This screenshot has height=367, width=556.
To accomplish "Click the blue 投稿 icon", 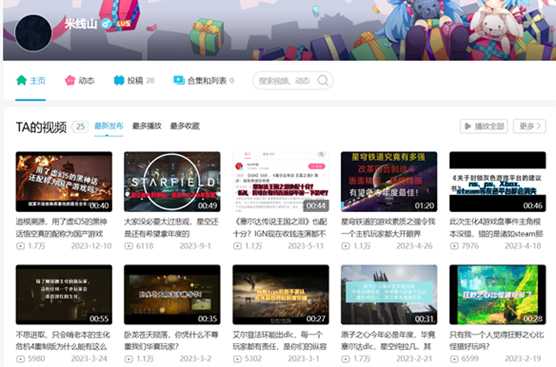I will [x=119, y=80].
